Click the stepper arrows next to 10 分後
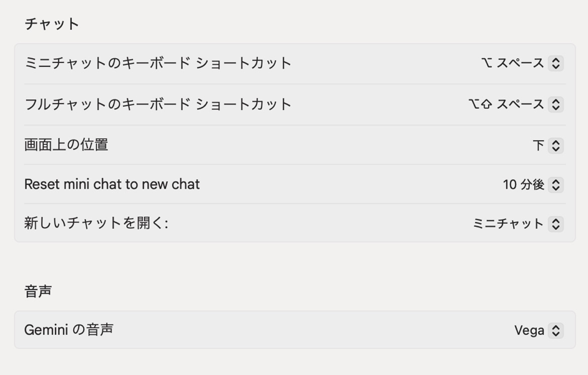The height and width of the screenshot is (375, 588). 556,185
